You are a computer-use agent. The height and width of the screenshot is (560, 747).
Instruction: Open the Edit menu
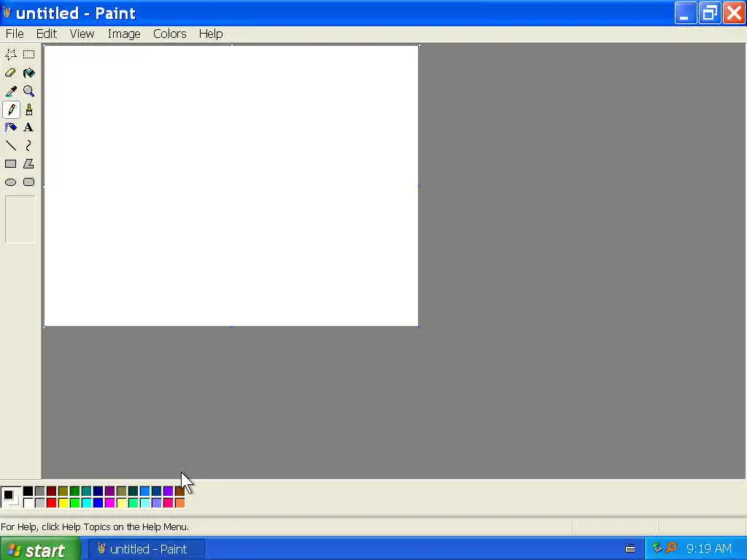(47, 34)
